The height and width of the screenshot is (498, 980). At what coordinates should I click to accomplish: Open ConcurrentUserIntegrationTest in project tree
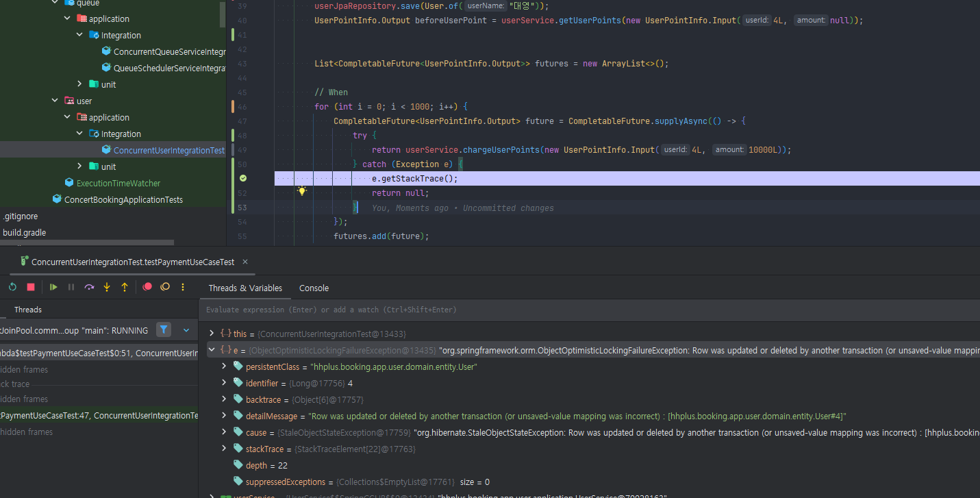[x=169, y=150]
